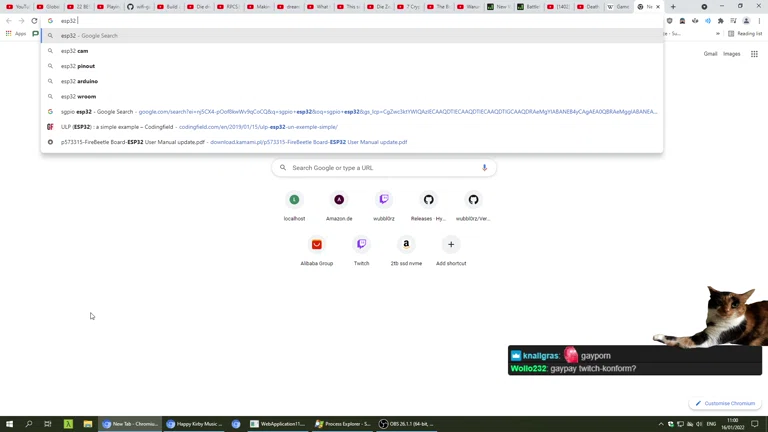Open the localhost shortcut tile
Image resolution: width=768 pixels, height=432 pixels.
294,200
